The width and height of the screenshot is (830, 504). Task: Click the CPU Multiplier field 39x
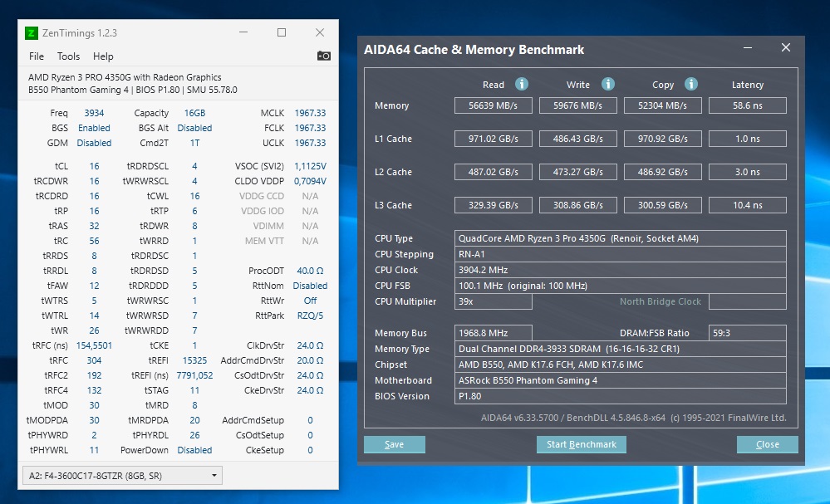click(494, 301)
